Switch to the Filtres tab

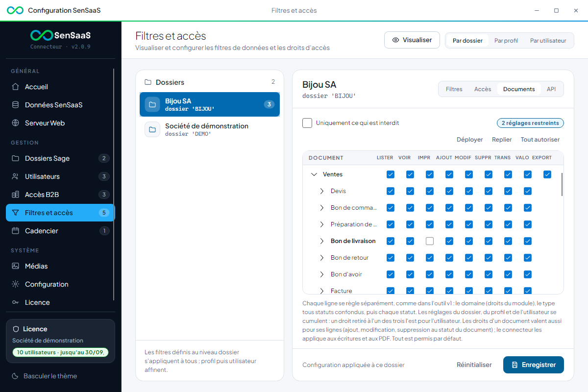454,89
